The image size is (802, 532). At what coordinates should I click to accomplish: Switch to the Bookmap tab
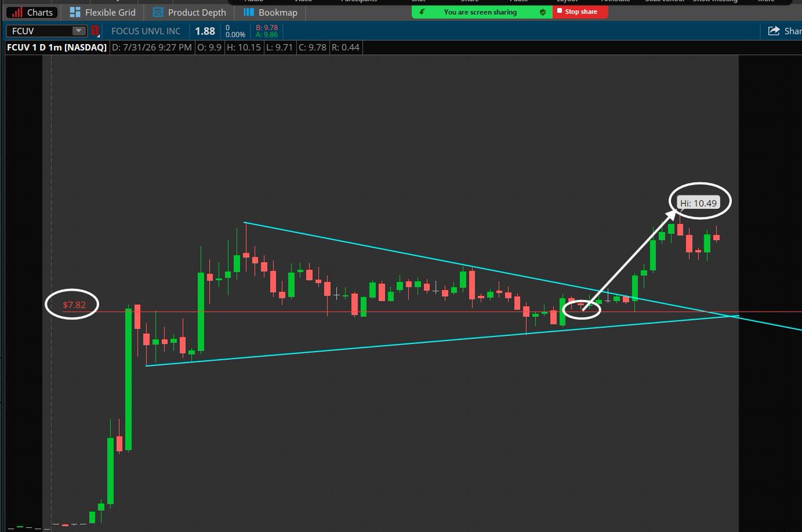269,12
